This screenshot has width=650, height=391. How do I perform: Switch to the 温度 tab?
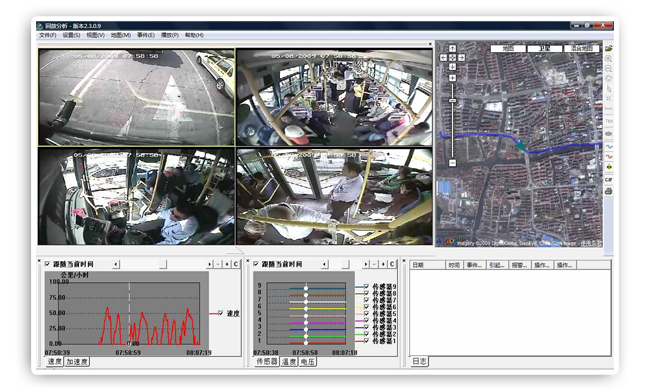click(289, 362)
